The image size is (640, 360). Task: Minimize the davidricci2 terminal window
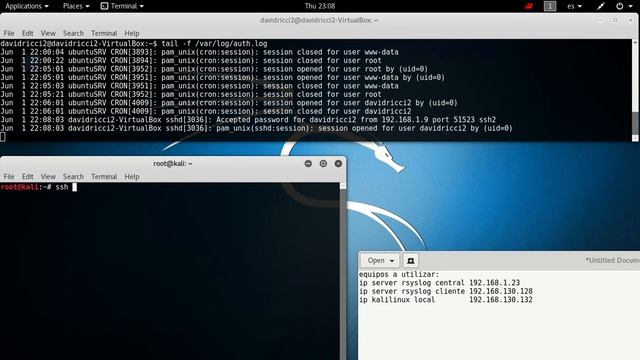600,20
